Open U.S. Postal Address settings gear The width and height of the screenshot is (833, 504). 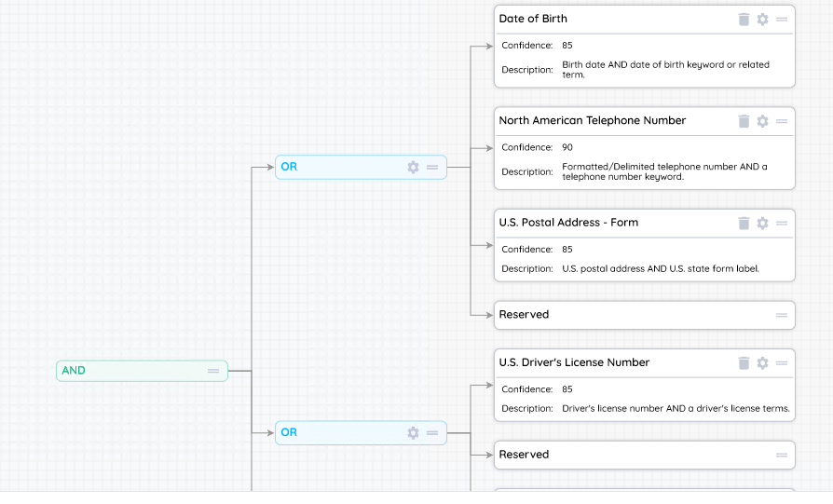coord(762,223)
